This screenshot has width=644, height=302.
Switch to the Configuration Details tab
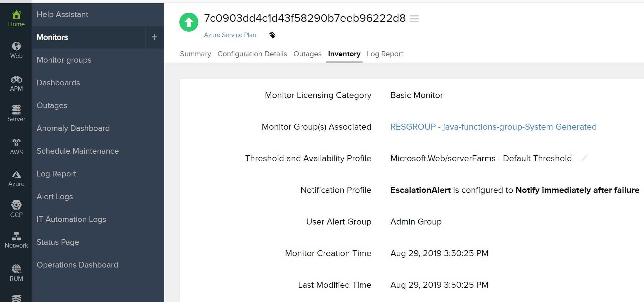pyautogui.click(x=252, y=54)
